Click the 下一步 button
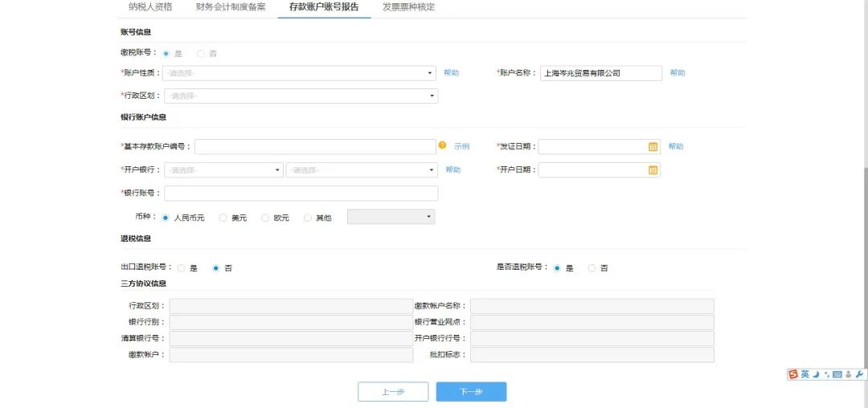 click(x=471, y=392)
